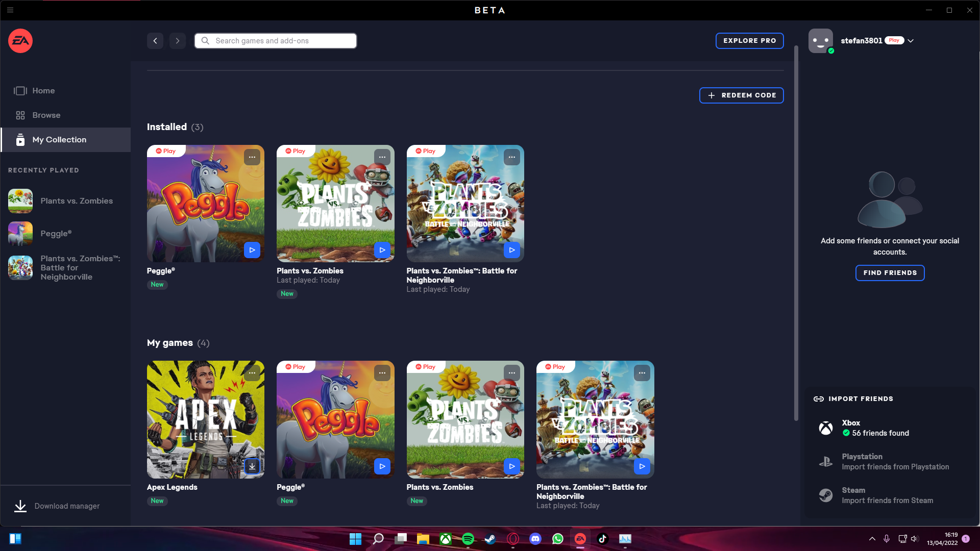Image resolution: width=980 pixels, height=551 pixels.
Task: Open Discord from the taskbar
Action: tap(535, 539)
